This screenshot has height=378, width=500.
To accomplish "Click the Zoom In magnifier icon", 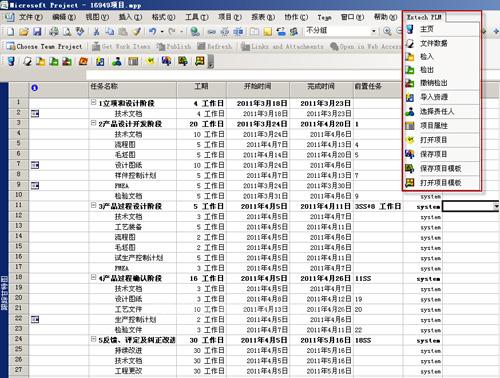I will [387, 31].
